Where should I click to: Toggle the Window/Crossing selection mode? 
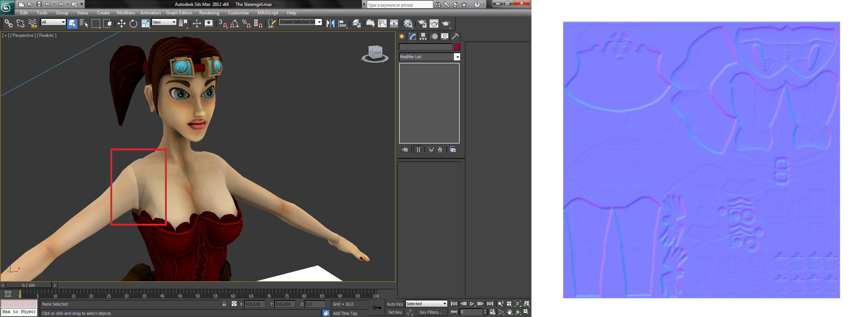107,24
